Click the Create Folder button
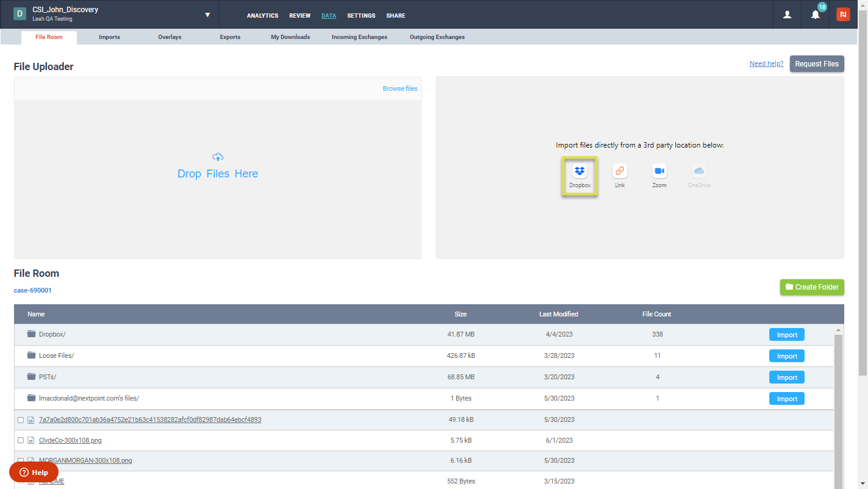Viewport: 868px width, 489px height. pos(812,287)
